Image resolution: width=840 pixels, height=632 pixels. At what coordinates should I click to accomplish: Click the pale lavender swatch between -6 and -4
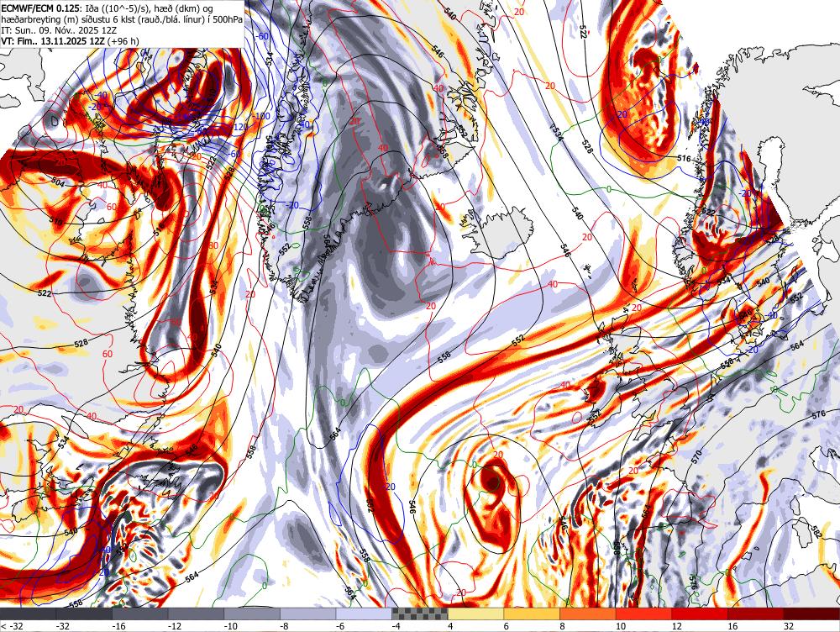(x=365, y=614)
